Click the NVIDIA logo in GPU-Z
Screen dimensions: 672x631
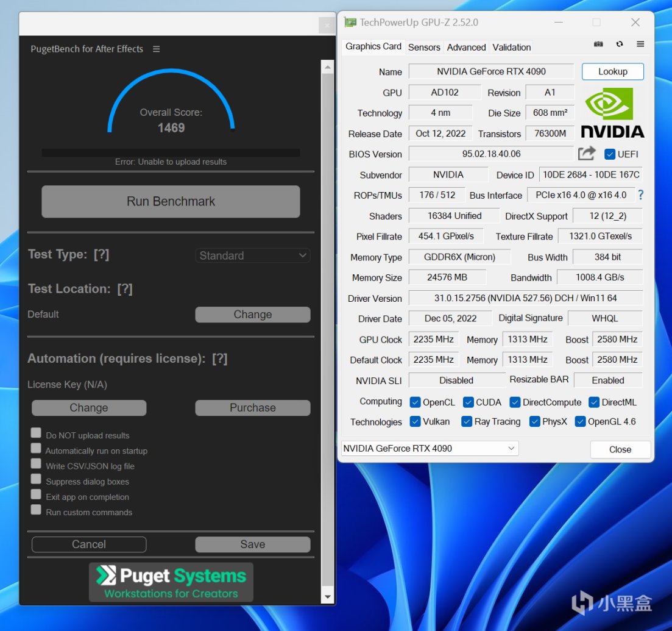(x=612, y=113)
